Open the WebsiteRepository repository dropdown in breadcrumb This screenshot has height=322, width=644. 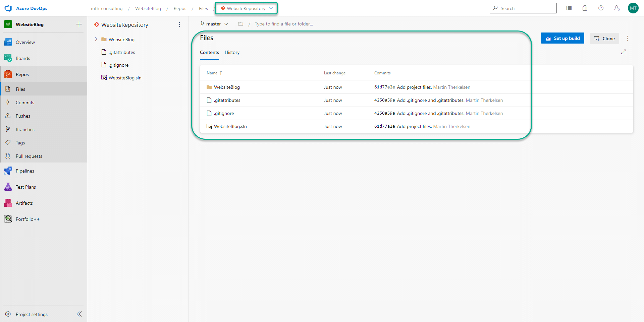247,8
